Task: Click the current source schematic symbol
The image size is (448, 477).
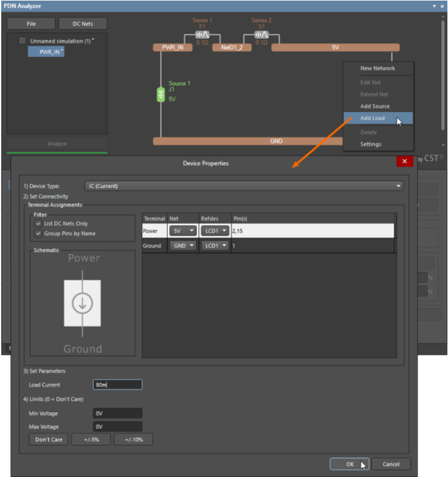Action: (82, 303)
